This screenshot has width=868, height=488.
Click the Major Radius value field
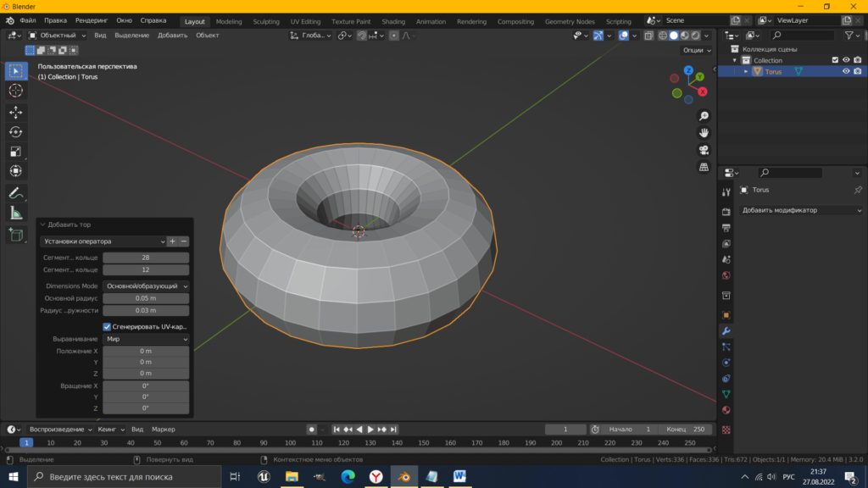[x=146, y=298]
